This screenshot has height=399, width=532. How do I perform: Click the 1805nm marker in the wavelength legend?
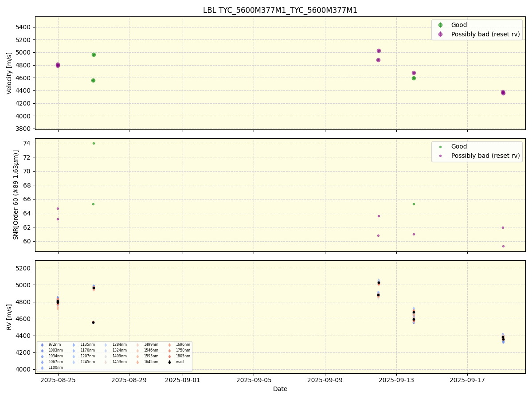pos(169,356)
